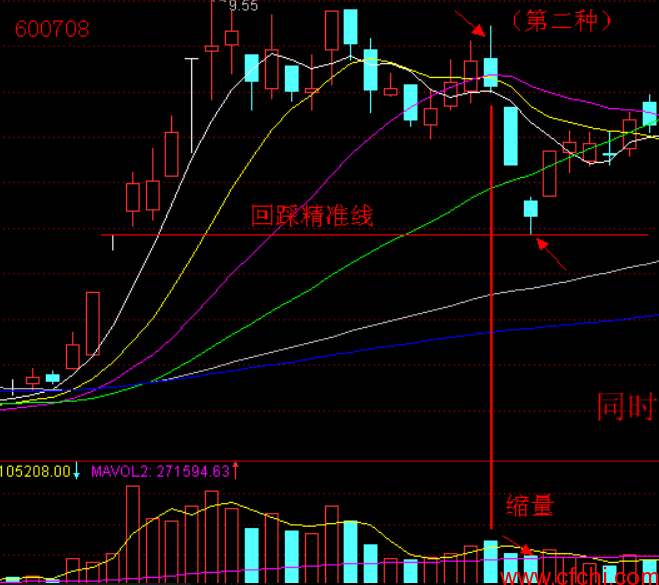Click the 9.55 high price label
This screenshot has width=659, height=585.
[243, 6]
